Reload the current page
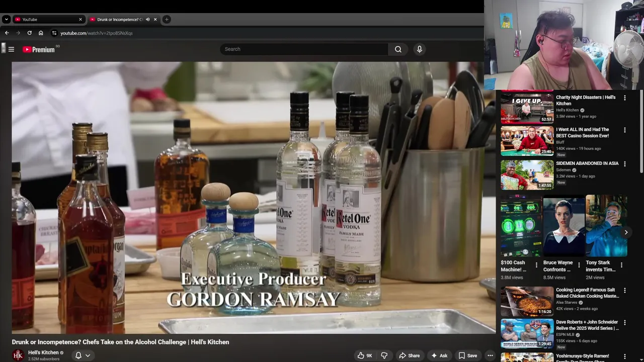 30,33
